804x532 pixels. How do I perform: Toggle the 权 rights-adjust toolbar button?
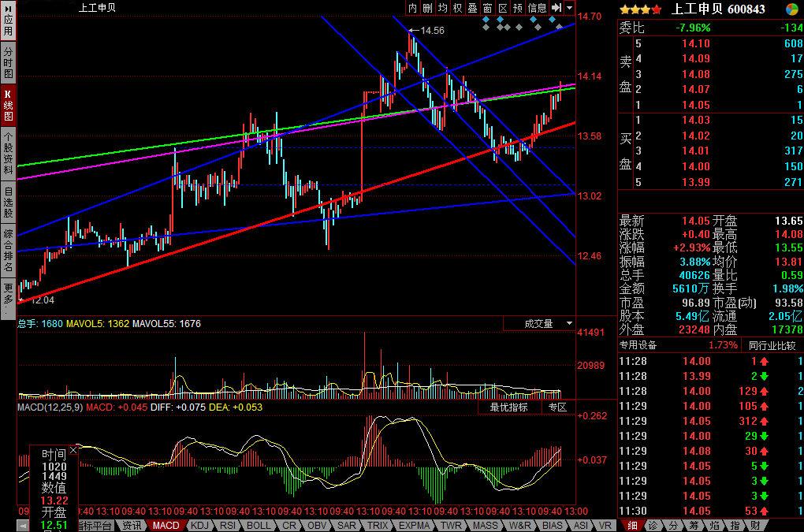point(457,8)
